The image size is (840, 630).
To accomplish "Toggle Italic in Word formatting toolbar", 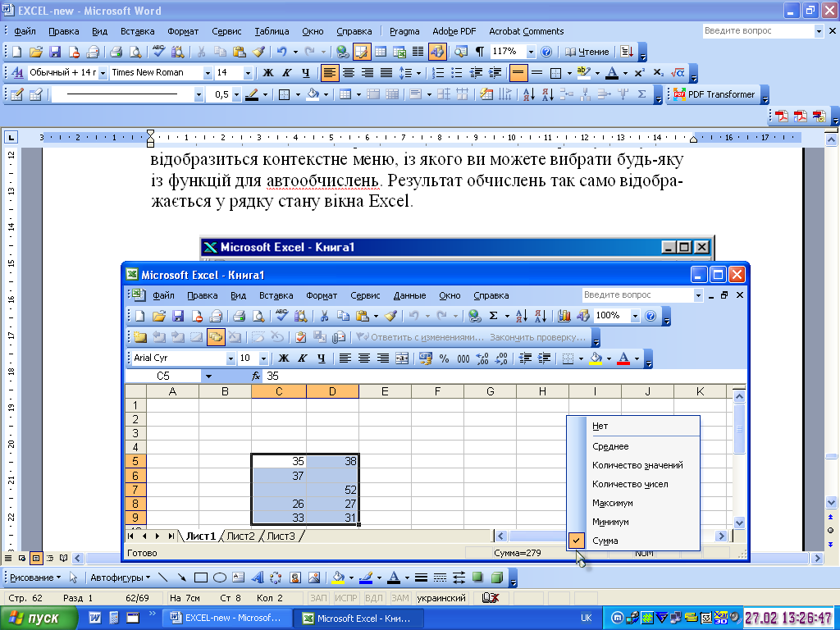I will (286, 73).
